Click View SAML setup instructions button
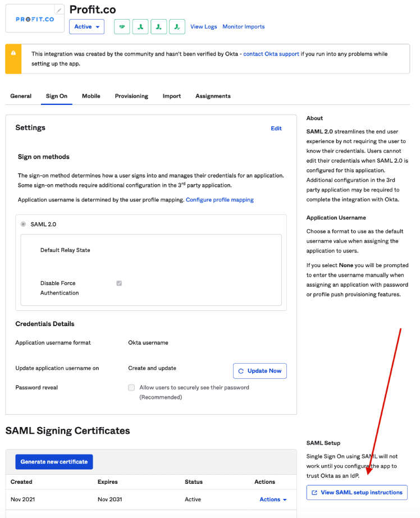Image resolution: width=420 pixels, height=518 pixels. click(357, 493)
